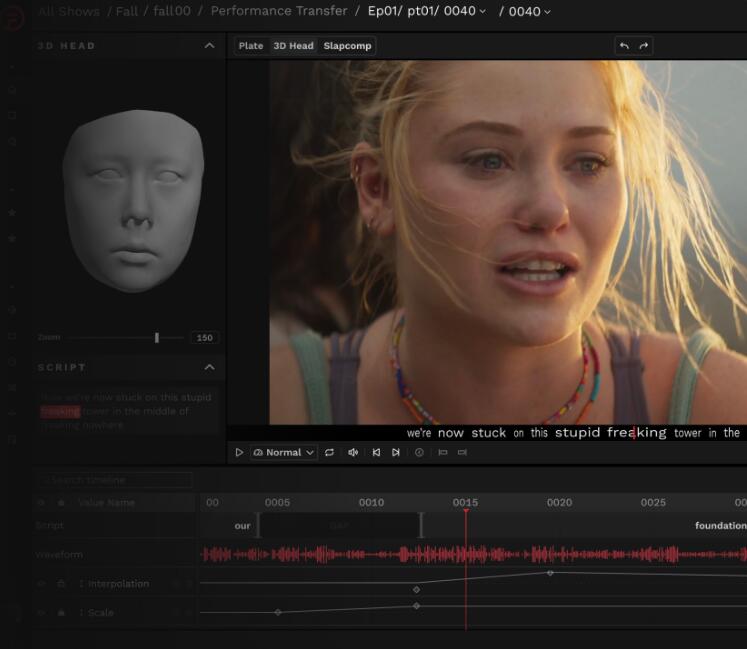Collapse the 3D HEAD panel
Viewport: 747px width, 649px height.
209,46
